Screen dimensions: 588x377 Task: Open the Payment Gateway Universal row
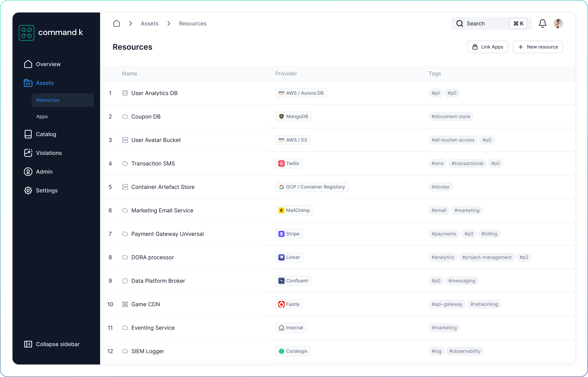point(338,234)
